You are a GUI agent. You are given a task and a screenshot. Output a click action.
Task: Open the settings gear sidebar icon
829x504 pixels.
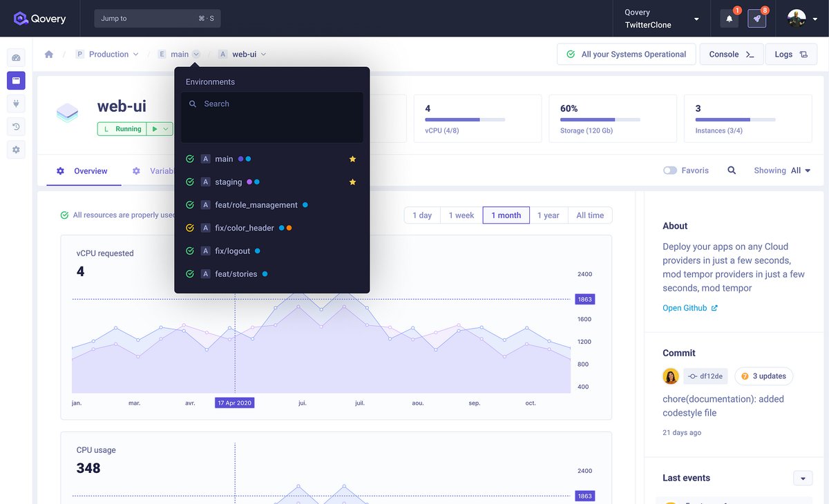[x=16, y=149]
